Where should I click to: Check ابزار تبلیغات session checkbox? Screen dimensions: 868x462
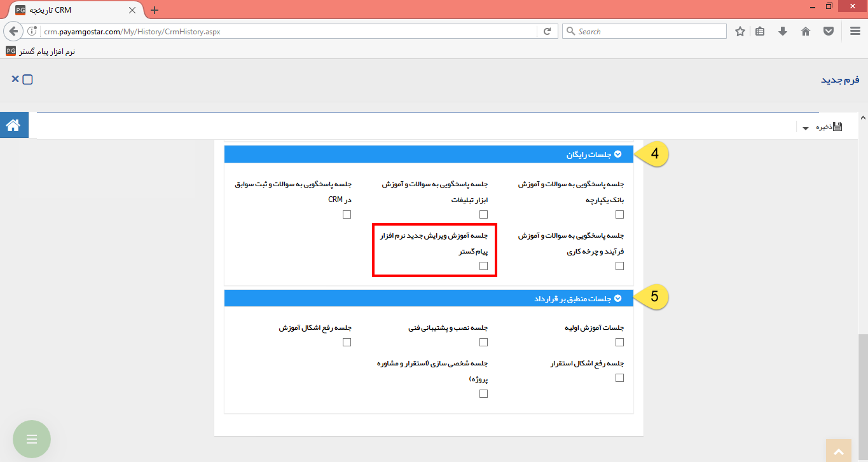coord(483,215)
